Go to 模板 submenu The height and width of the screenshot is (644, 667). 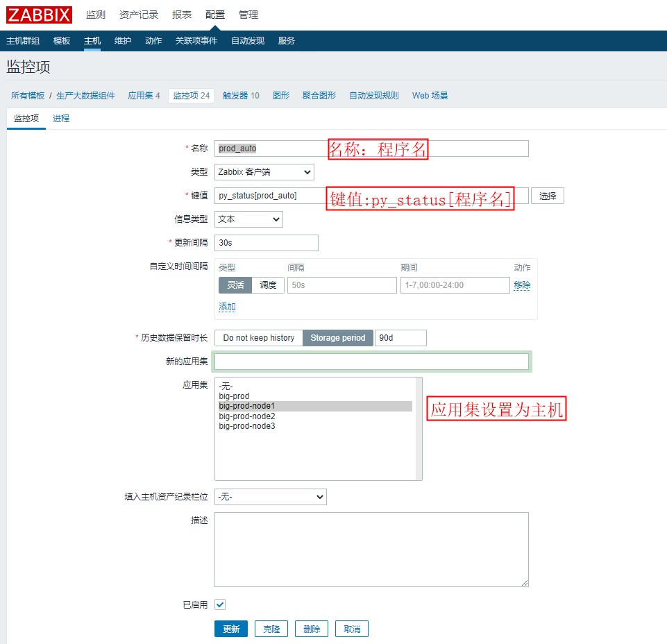62,41
